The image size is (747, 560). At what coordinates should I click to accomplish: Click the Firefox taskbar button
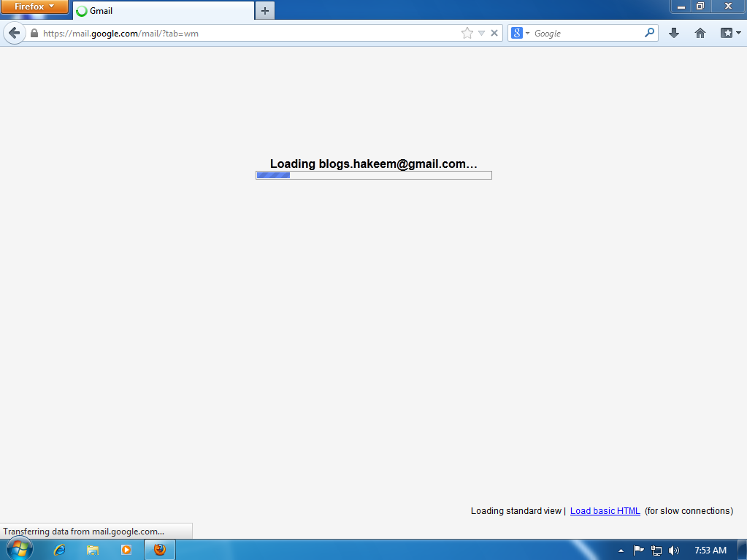click(160, 550)
